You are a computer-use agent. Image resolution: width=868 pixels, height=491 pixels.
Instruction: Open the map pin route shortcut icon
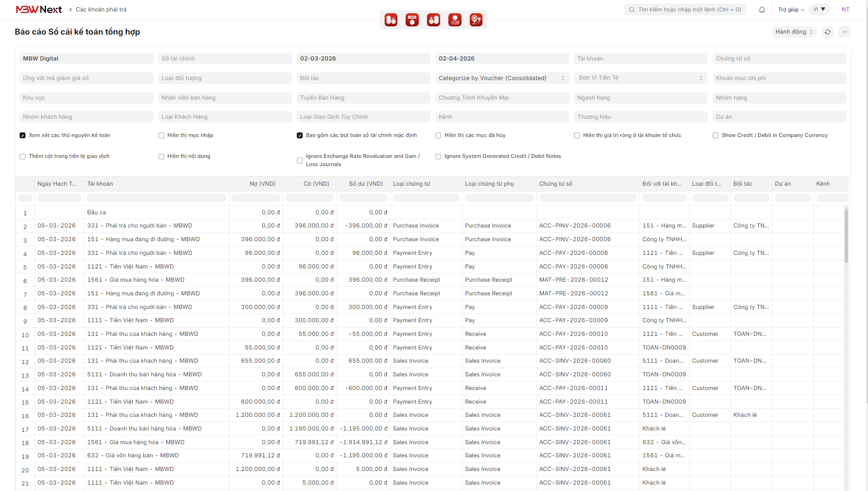coord(476,20)
